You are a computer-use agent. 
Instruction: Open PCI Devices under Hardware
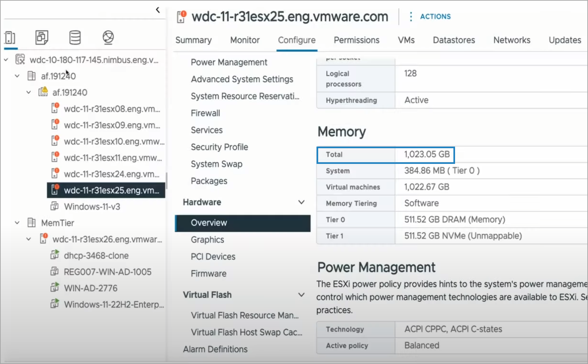(213, 257)
